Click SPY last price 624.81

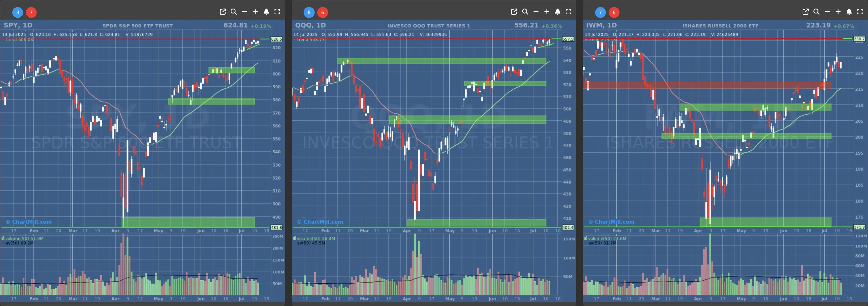click(235, 25)
